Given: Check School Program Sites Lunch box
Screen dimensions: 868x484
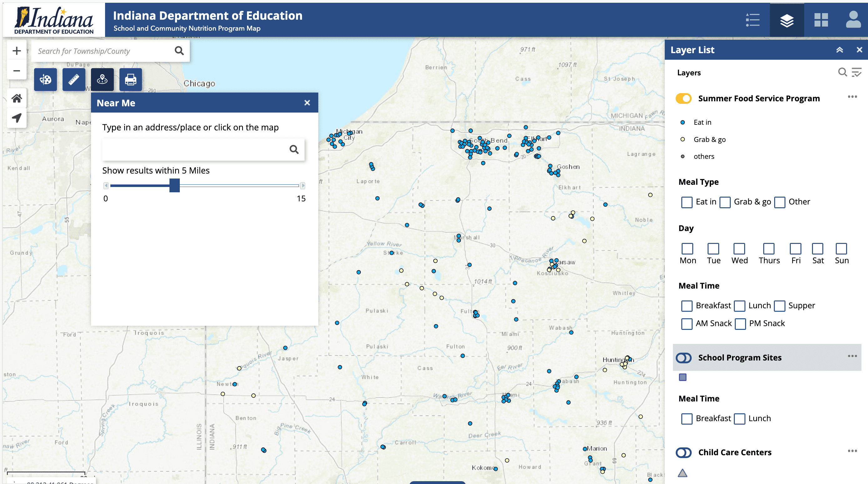Looking at the screenshot, I should [739, 419].
